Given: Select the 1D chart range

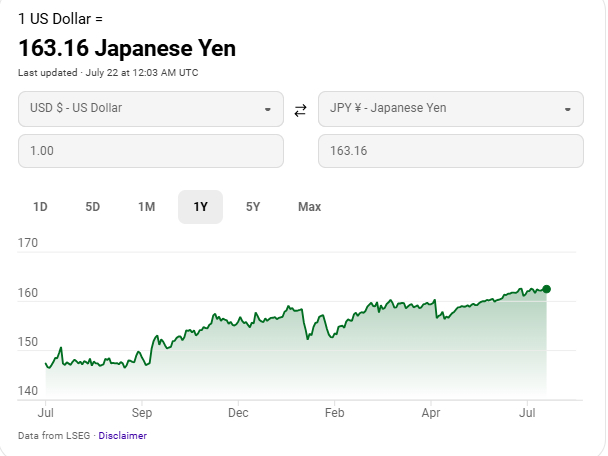Looking at the screenshot, I should pyautogui.click(x=40, y=207).
